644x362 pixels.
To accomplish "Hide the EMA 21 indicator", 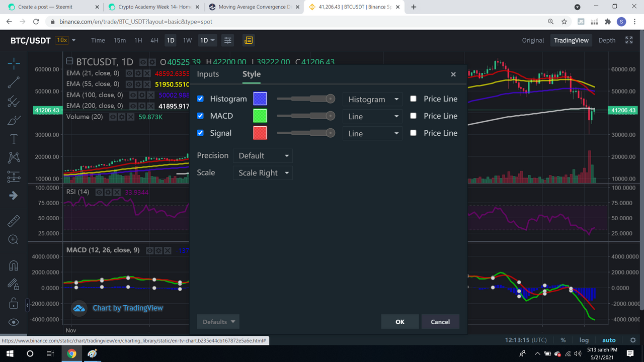I will (129, 73).
